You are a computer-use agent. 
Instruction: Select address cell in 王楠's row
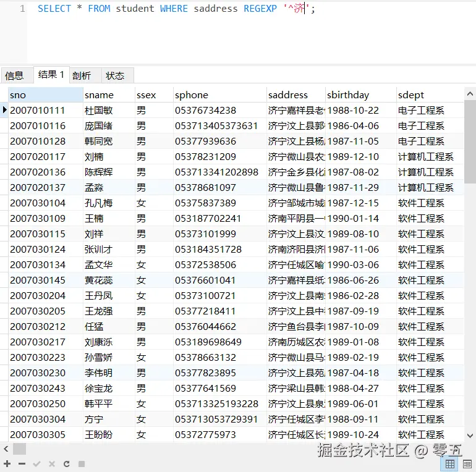[x=296, y=219]
